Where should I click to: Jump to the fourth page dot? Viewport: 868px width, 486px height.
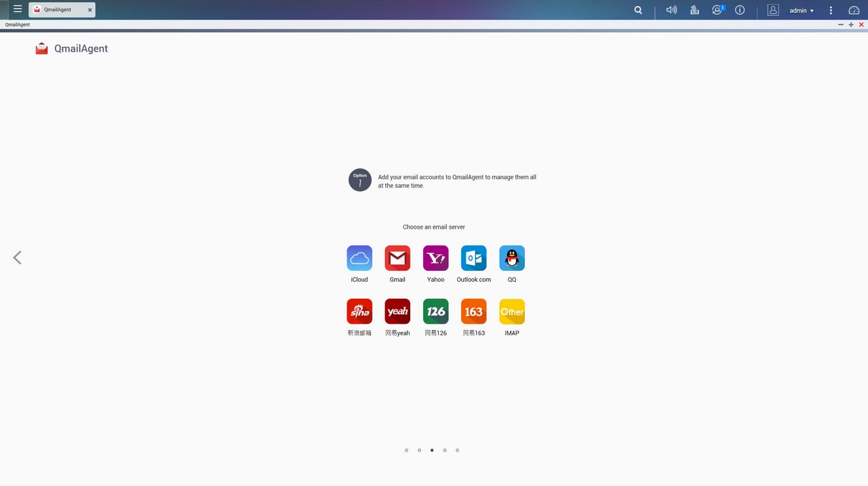pos(445,450)
